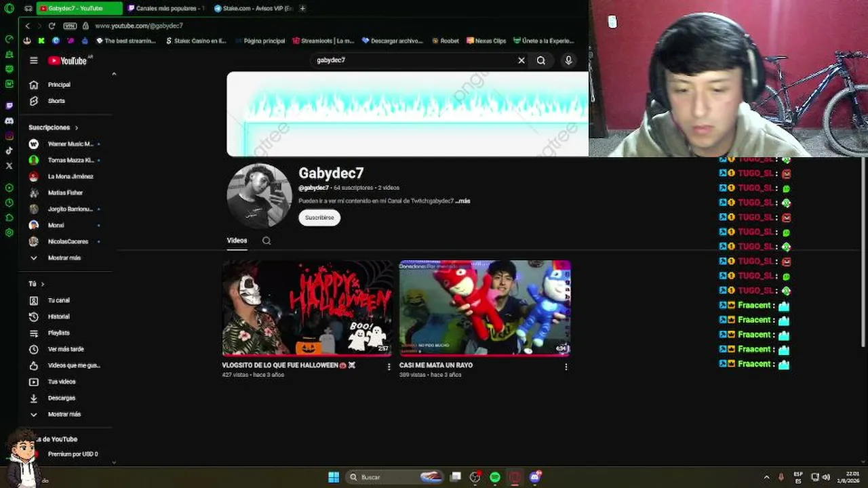868x488 pixels.
Task: Open the Gabydec7 channel avatar
Action: (x=259, y=195)
